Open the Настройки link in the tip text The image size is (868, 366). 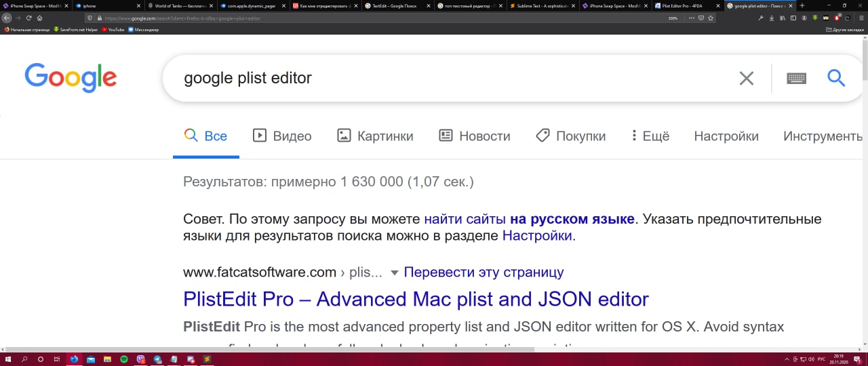pyautogui.click(x=537, y=236)
